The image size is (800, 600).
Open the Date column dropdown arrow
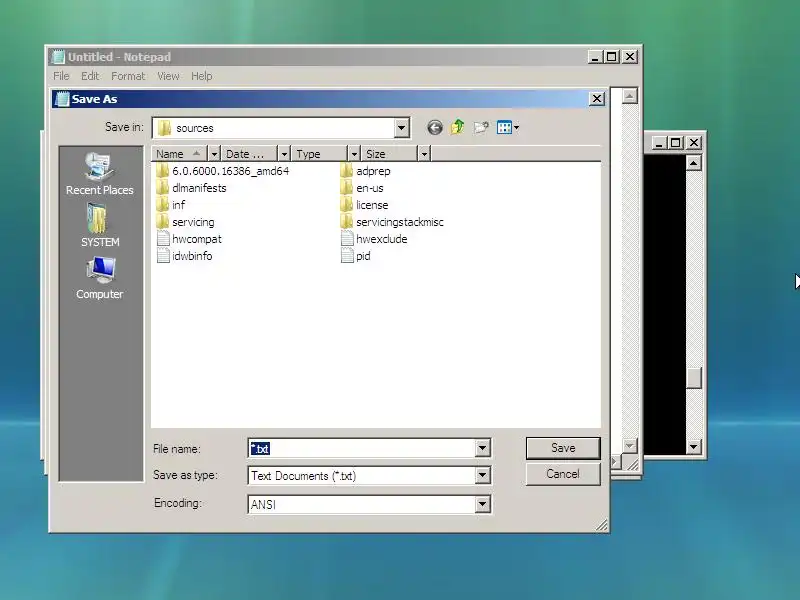pyautogui.click(x=284, y=154)
